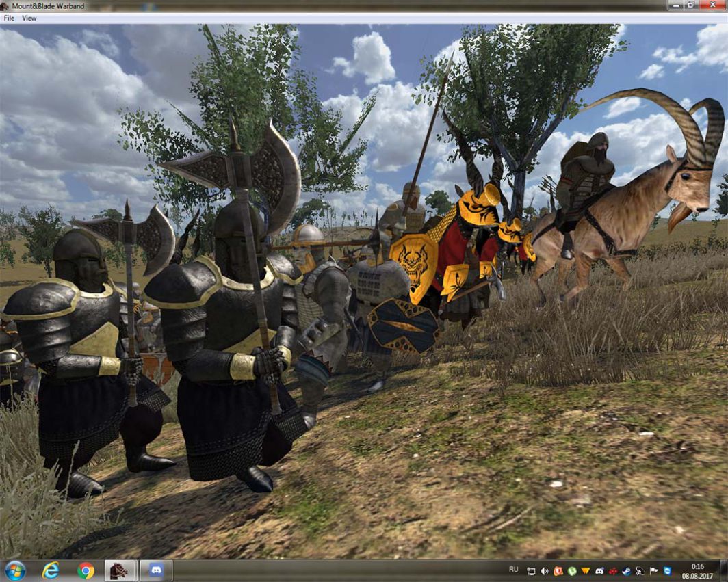The height and width of the screenshot is (582, 728).
Task: Open the green uTorrent tray icon
Action: pyautogui.click(x=572, y=571)
